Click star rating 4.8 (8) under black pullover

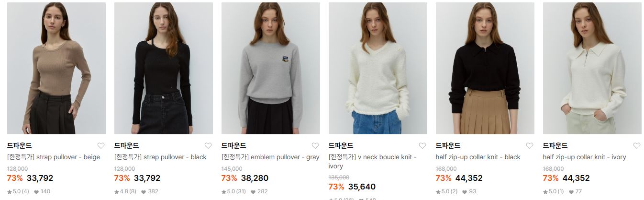(125, 191)
